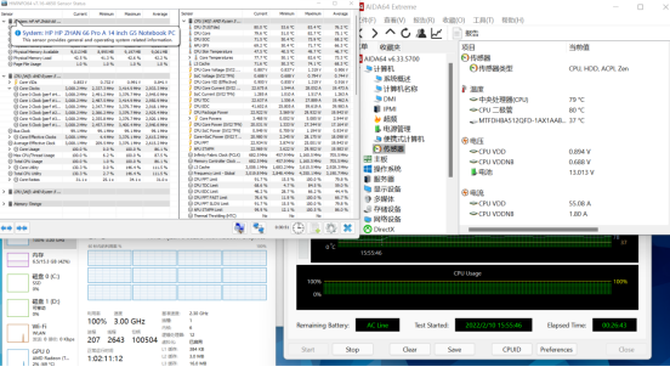
Task: Select 电源管理 in the AIDA64 tree
Action: click(x=393, y=129)
